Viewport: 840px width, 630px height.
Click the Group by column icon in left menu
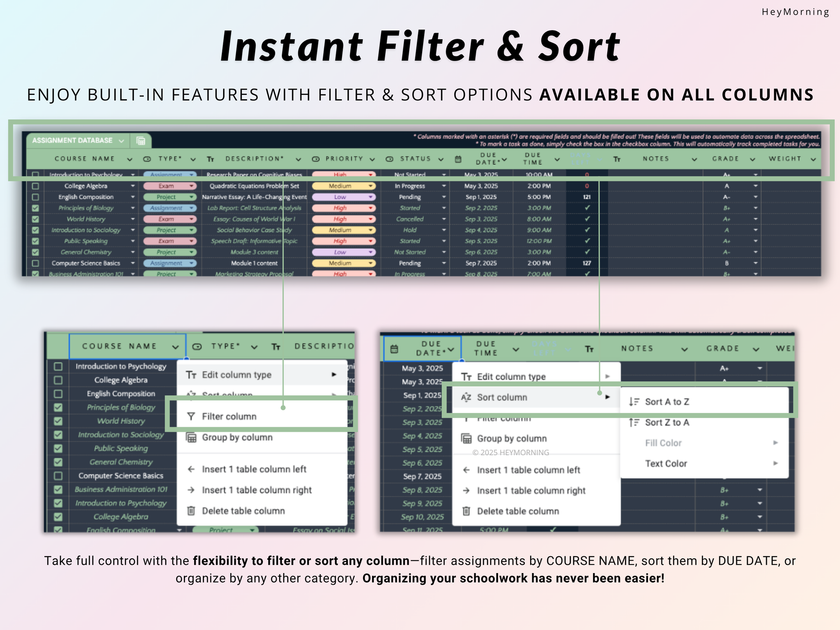click(x=191, y=438)
